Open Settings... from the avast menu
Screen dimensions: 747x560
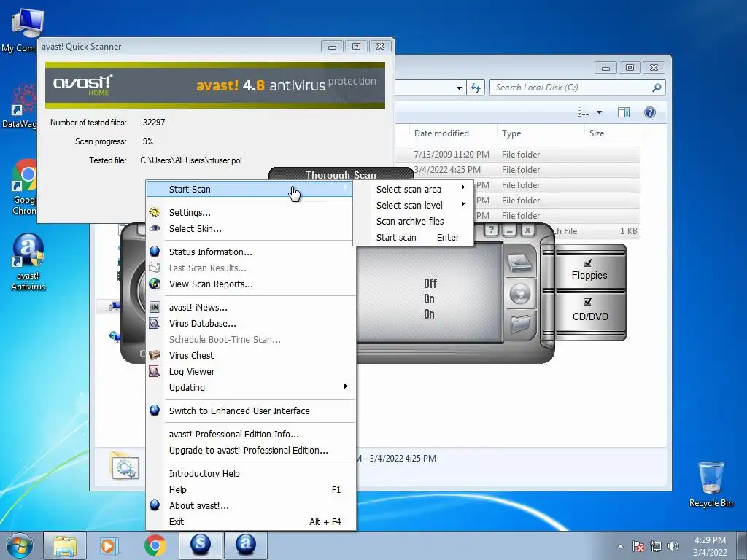(x=251, y=212)
